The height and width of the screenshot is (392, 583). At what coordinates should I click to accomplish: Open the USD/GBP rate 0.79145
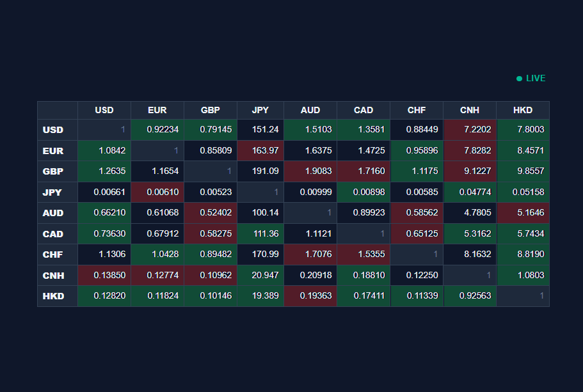click(211, 130)
